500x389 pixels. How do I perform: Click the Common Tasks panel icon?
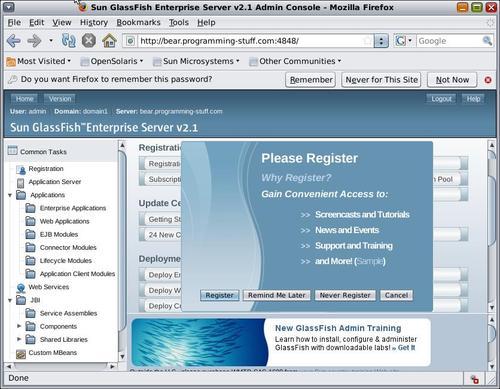[x=13, y=151]
